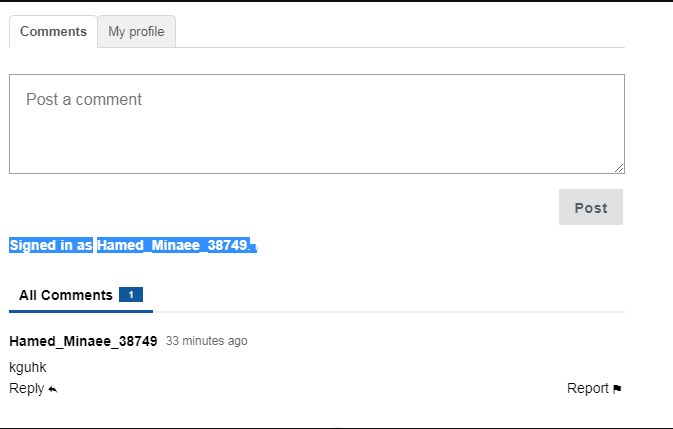
Task: Switch to the Comments tab
Action: (x=53, y=31)
